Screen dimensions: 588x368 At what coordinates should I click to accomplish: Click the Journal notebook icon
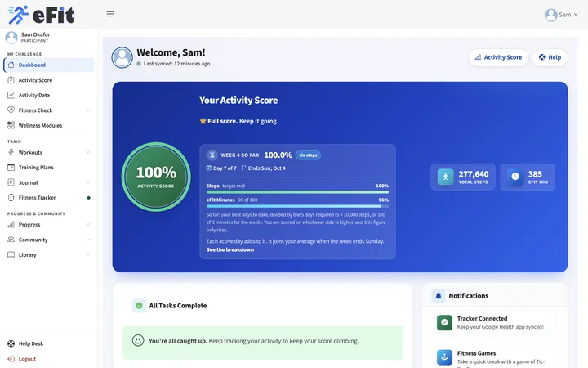coord(11,182)
